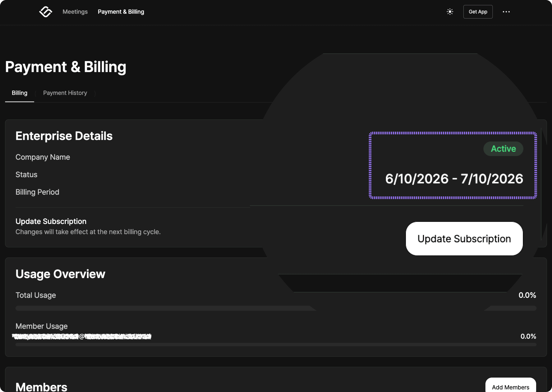Open the Meetings navigation item
552x392 pixels.
[x=75, y=12]
